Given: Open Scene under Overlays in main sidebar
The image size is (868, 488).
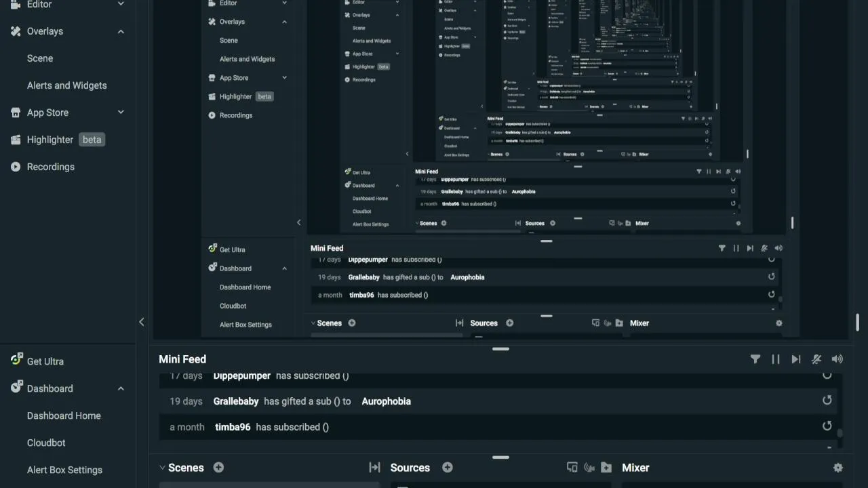Looking at the screenshot, I should pos(40,58).
